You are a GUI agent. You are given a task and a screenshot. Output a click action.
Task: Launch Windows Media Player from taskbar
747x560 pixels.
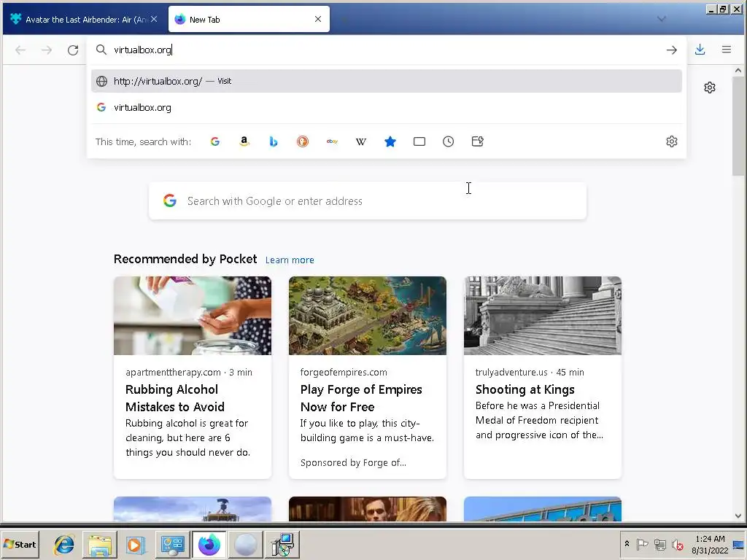coord(135,544)
